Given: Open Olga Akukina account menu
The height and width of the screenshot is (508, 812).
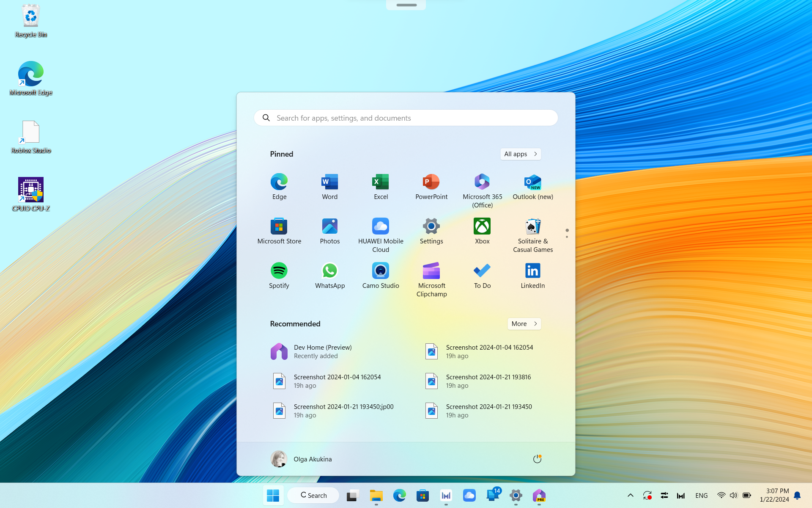Looking at the screenshot, I should pos(301,459).
